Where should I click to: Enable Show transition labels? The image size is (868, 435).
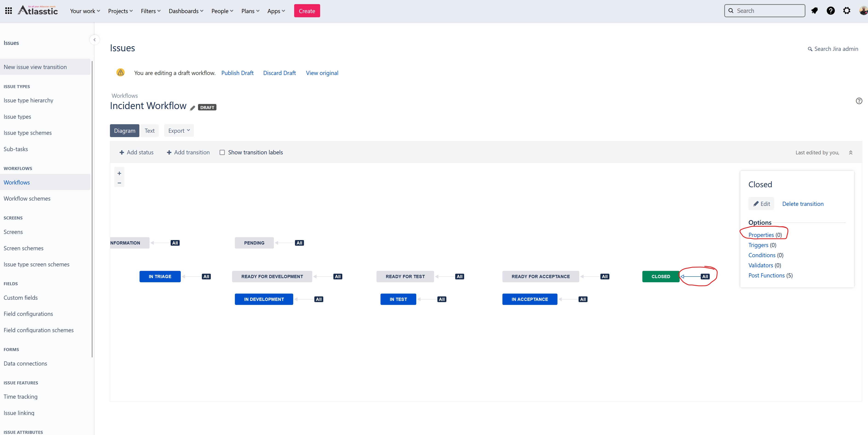222,152
